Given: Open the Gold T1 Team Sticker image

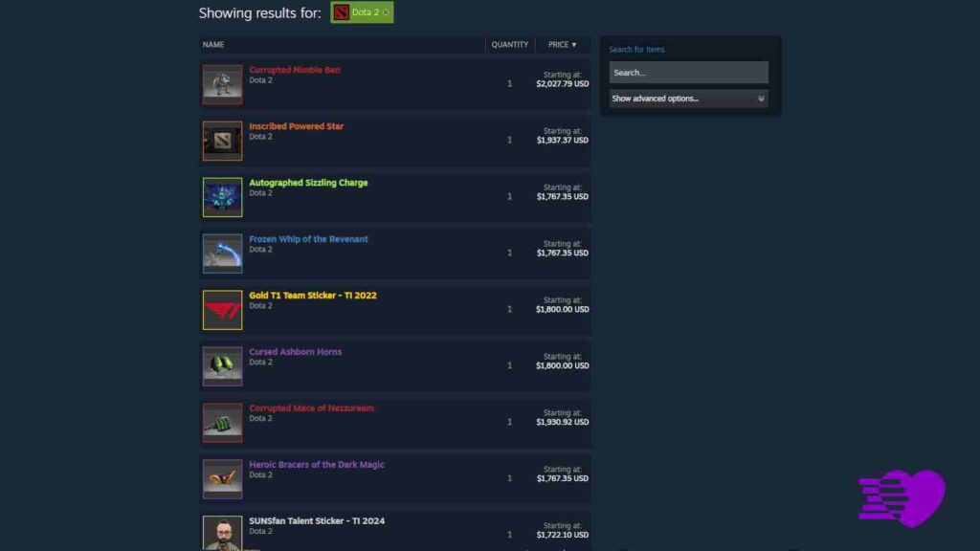Looking at the screenshot, I should click(x=221, y=309).
